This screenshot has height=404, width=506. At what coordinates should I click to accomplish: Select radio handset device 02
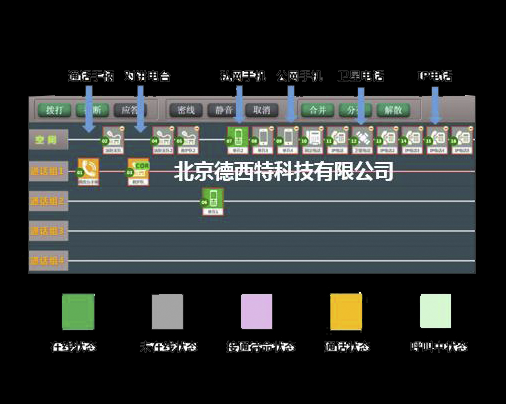click(x=113, y=140)
